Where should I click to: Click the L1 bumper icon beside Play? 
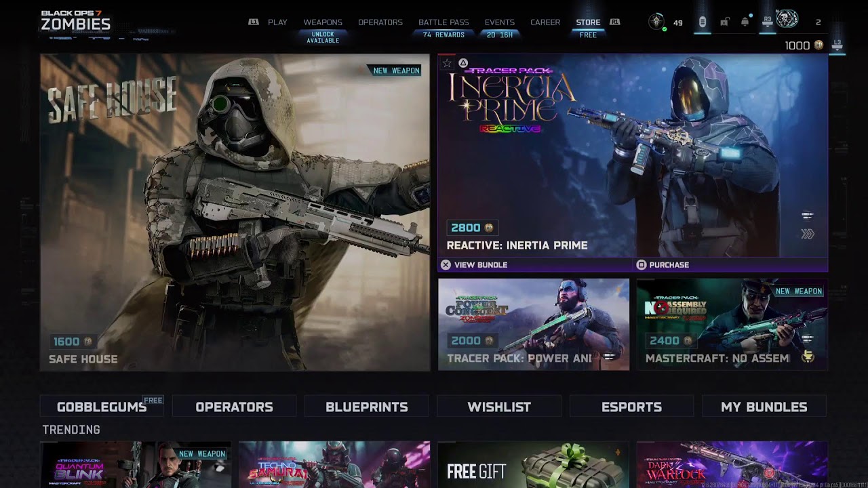(254, 22)
